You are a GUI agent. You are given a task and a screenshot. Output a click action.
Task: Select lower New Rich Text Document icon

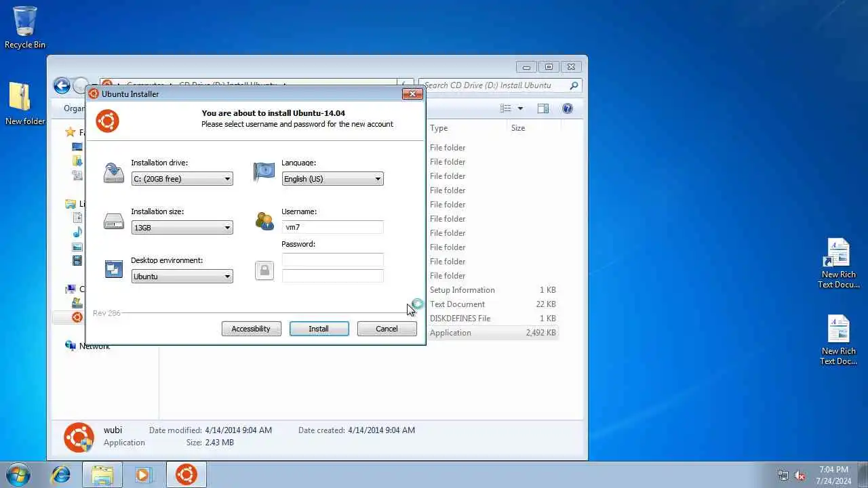coord(839,340)
